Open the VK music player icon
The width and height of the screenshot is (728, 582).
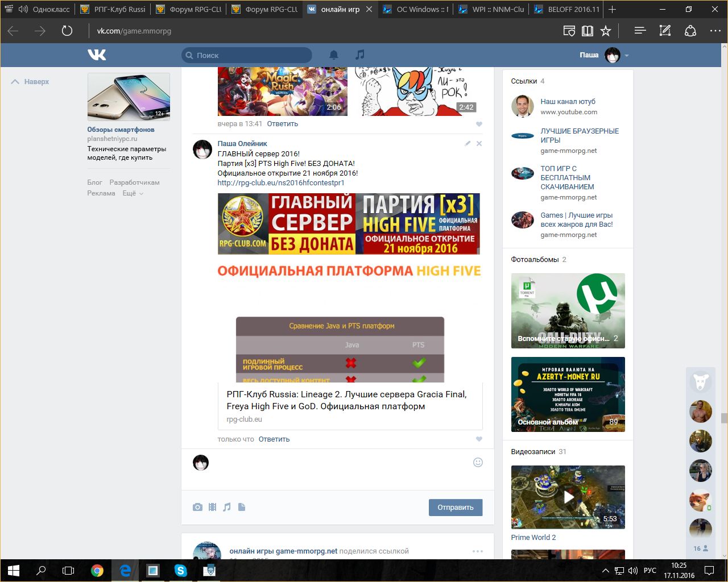(359, 55)
